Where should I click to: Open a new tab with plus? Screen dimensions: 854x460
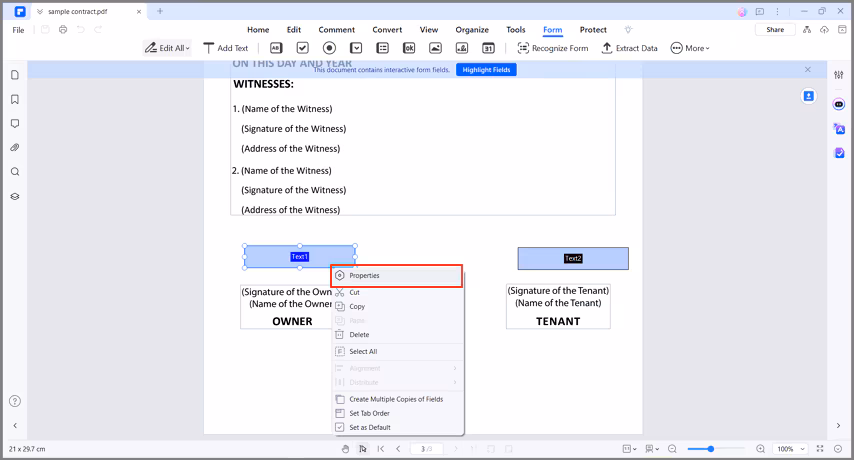160,11
